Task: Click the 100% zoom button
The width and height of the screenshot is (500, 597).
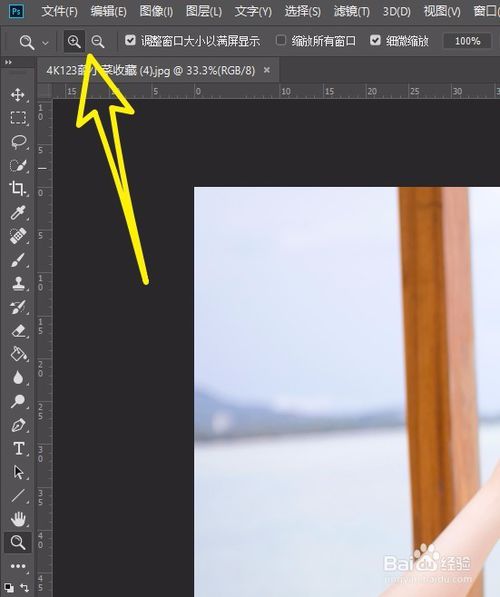Action: (467, 41)
